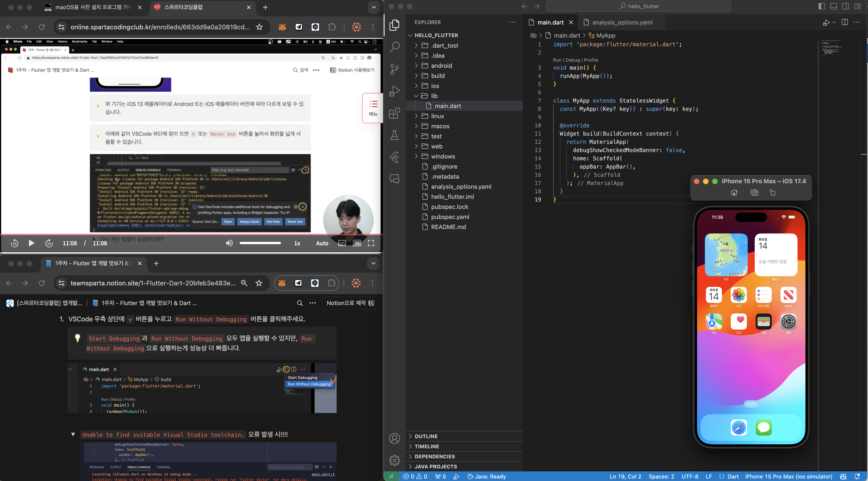Toggle the Secondary Side Bar in VS Code
The height and width of the screenshot is (481, 868).
coord(845,6)
